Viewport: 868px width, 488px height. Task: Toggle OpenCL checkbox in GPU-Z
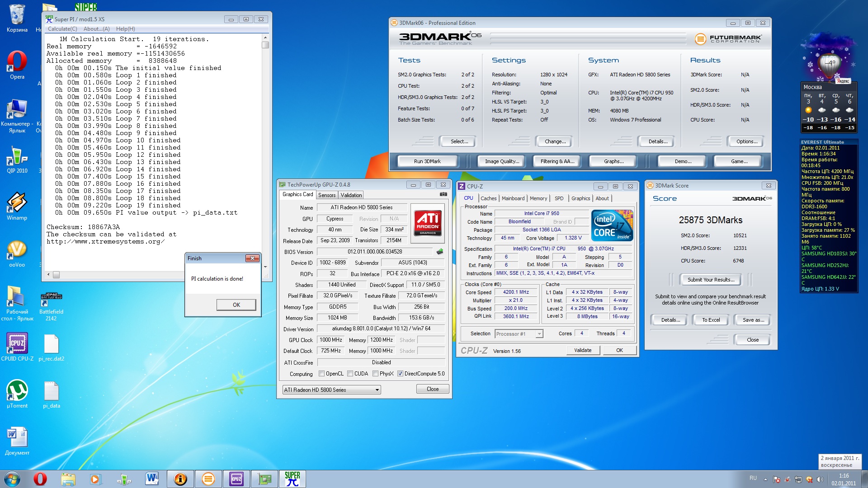coord(321,374)
